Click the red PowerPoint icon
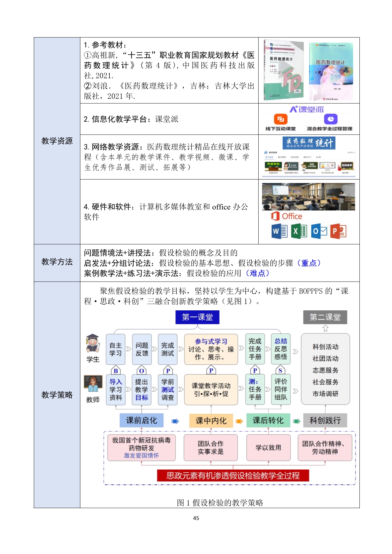 [x=338, y=231]
